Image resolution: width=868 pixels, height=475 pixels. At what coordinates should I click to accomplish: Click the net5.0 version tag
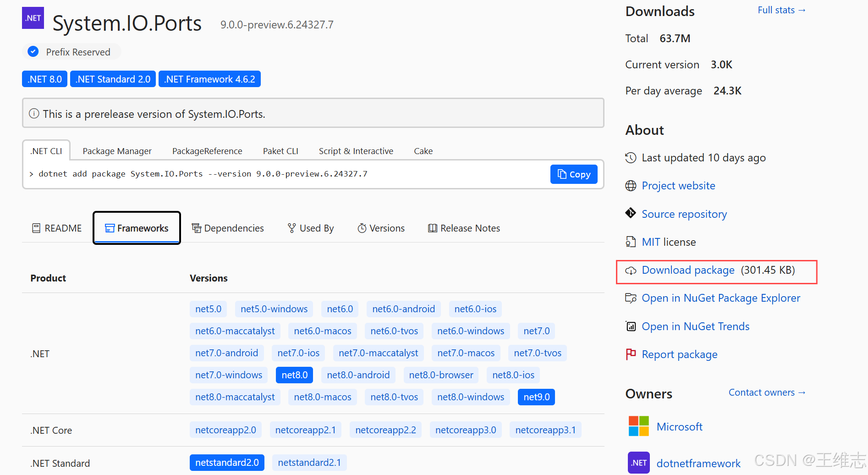pos(208,309)
